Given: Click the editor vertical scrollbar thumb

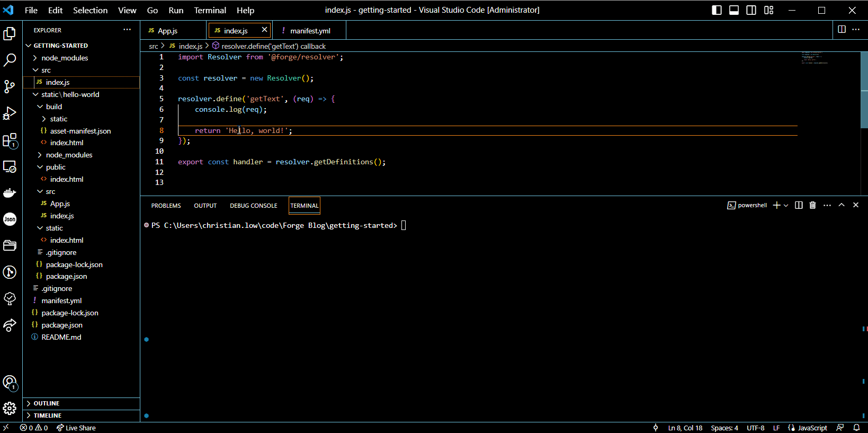Looking at the screenshot, I should click(864, 90).
